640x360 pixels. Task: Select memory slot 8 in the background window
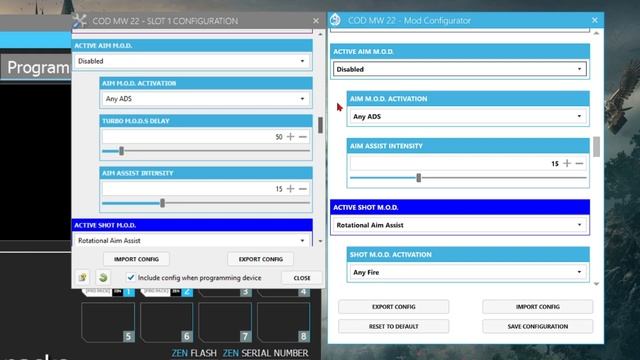coord(283,322)
